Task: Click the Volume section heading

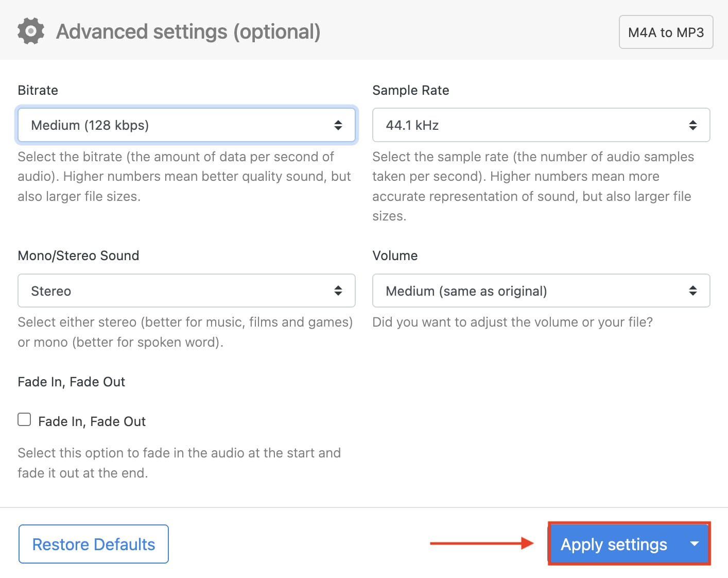Action: [394, 256]
